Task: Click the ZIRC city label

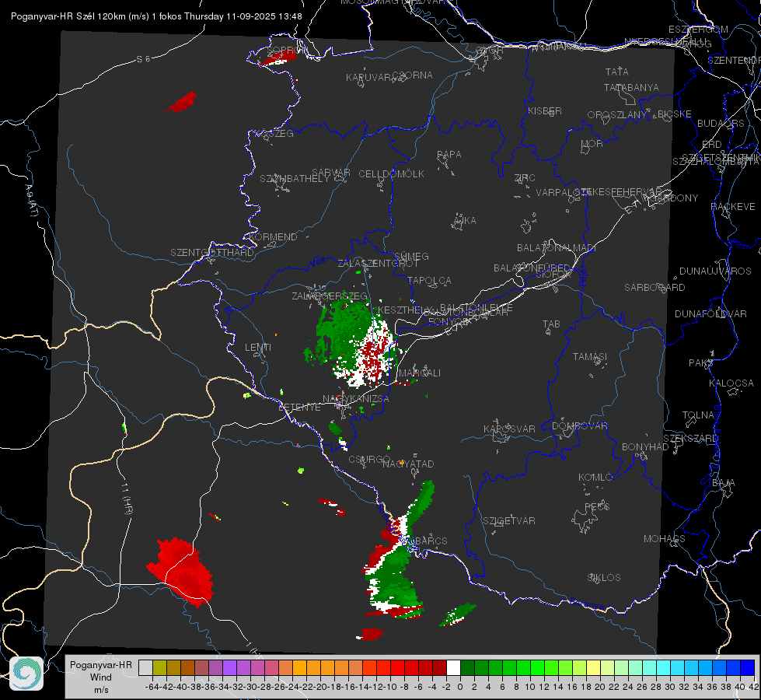Action: [525, 178]
